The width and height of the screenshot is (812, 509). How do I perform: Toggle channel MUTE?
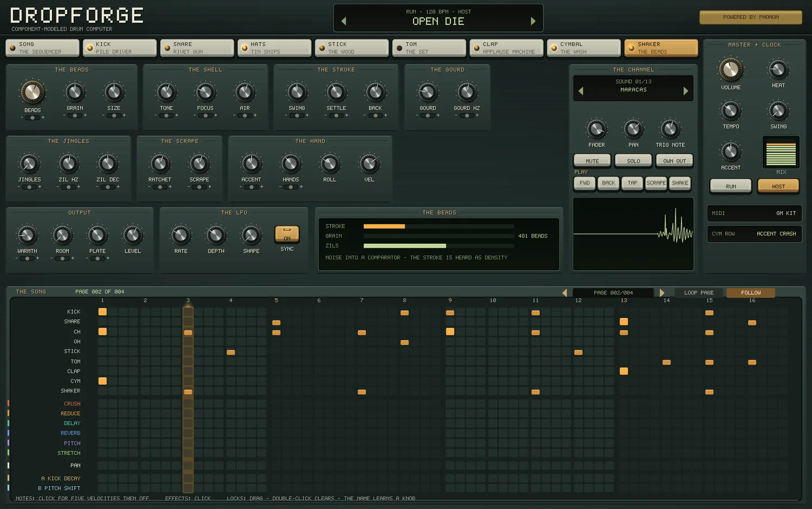pyautogui.click(x=592, y=161)
